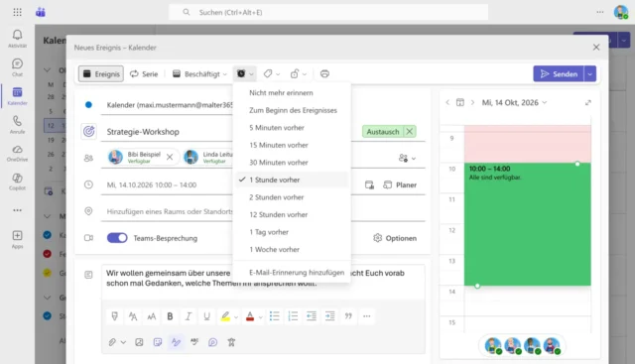Click the Suchen search field
The image size is (635, 364).
[328, 12]
